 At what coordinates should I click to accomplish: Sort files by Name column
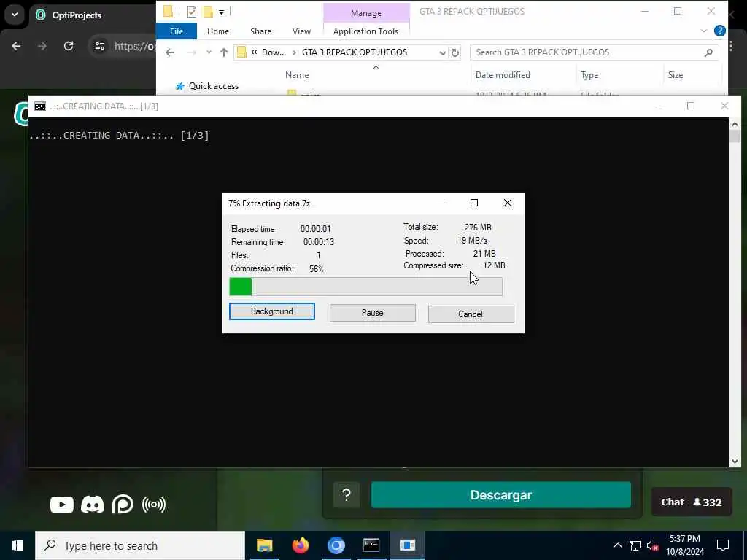coord(297,75)
